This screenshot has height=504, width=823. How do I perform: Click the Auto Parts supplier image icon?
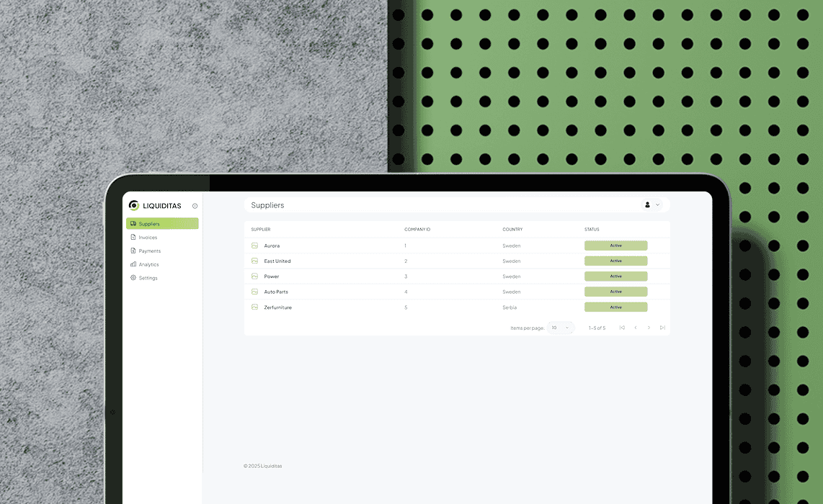[x=254, y=292]
